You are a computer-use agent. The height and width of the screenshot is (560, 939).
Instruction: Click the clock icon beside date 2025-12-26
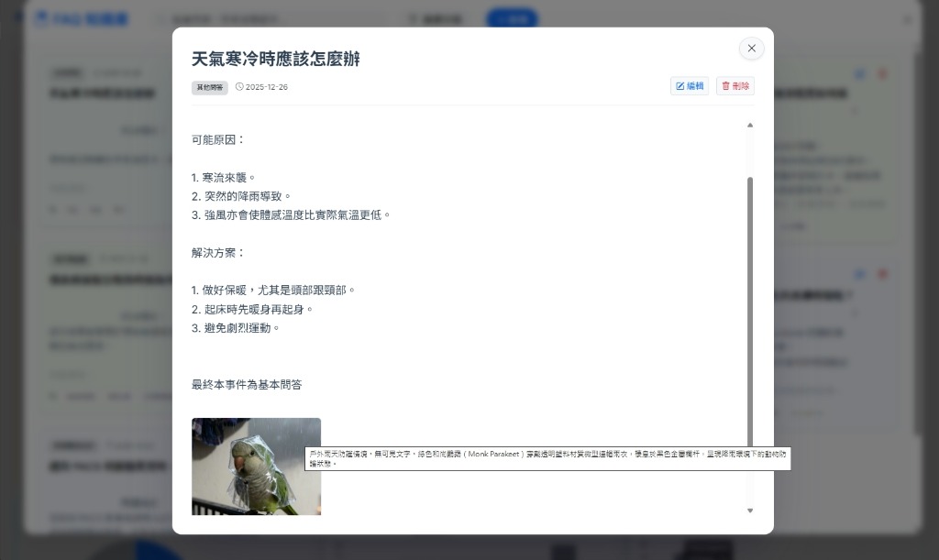pos(238,86)
